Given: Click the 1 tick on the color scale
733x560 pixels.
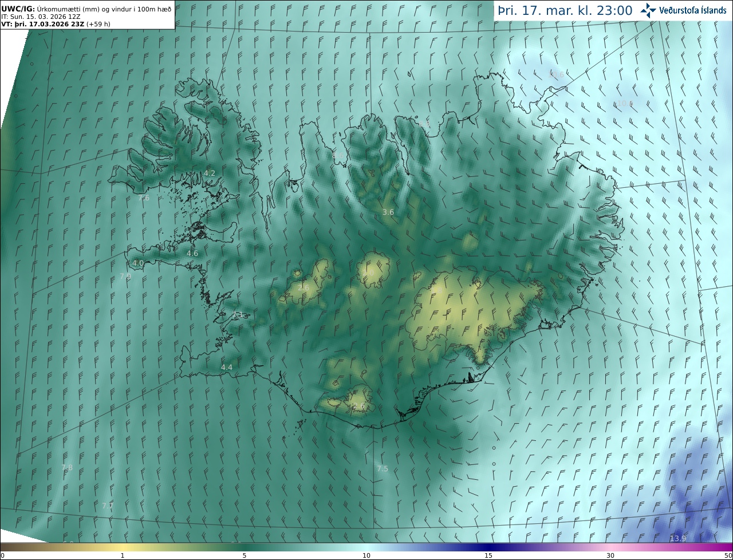Looking at the screenshot, I should point(123,555).
